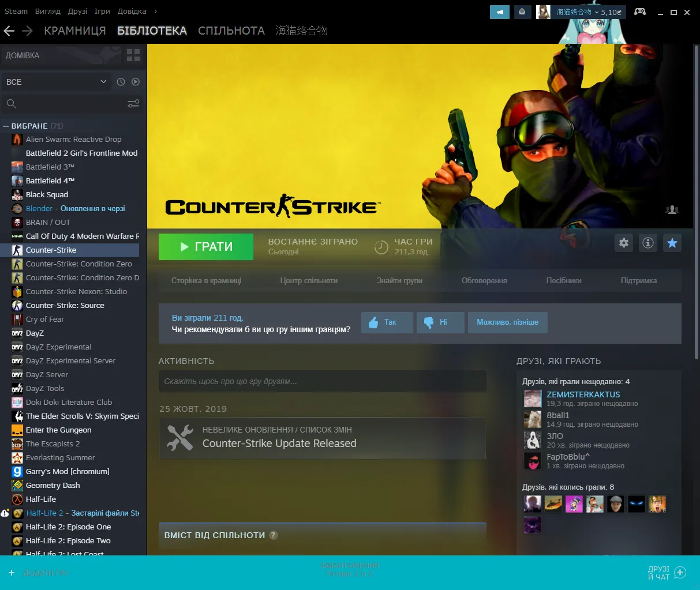
Task: Toggle favorite star for Counter-Strike
Action: coord(672,243)
